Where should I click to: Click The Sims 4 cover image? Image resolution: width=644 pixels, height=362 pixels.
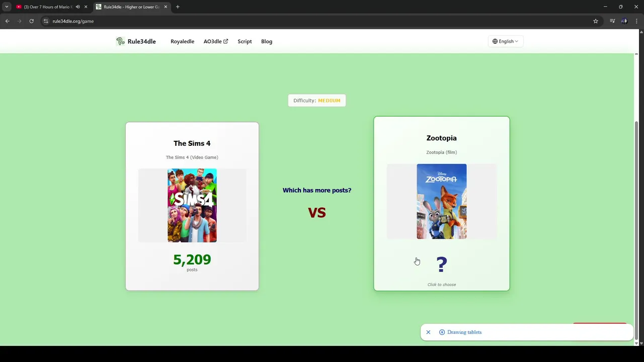point(192,206)
